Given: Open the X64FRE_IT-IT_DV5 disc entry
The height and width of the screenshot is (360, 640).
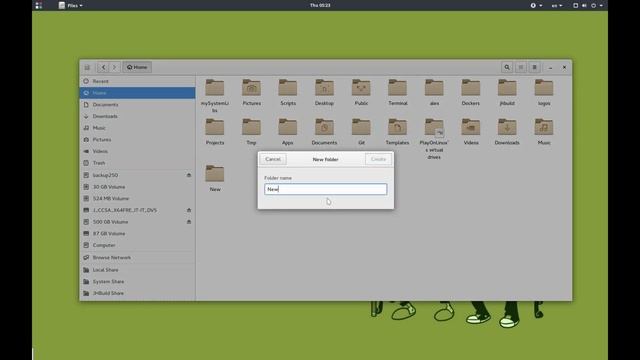Looking at the screenshot, I should coord(137,210).
